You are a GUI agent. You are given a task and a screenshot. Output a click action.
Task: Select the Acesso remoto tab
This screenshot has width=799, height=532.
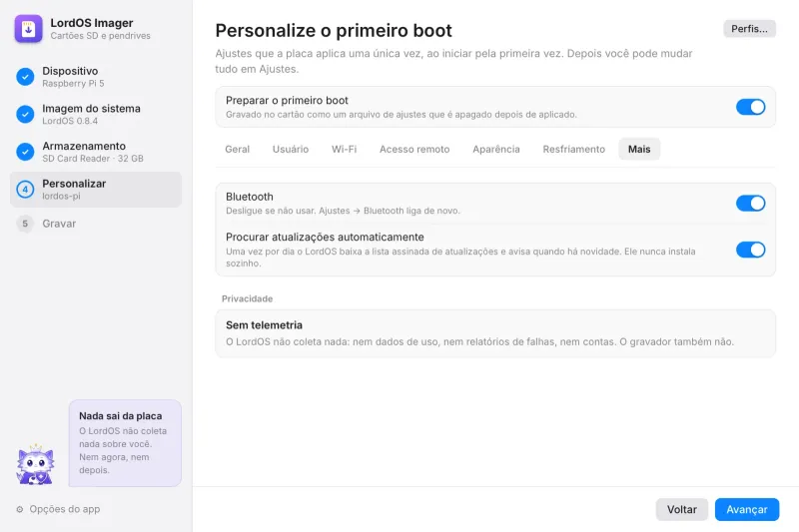[x=414, y=149]
